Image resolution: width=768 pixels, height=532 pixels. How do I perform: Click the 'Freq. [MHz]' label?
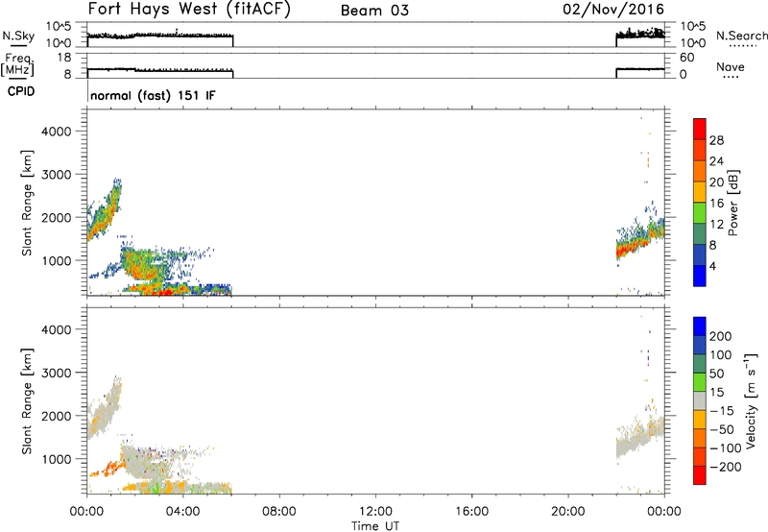tap(17, 65)
